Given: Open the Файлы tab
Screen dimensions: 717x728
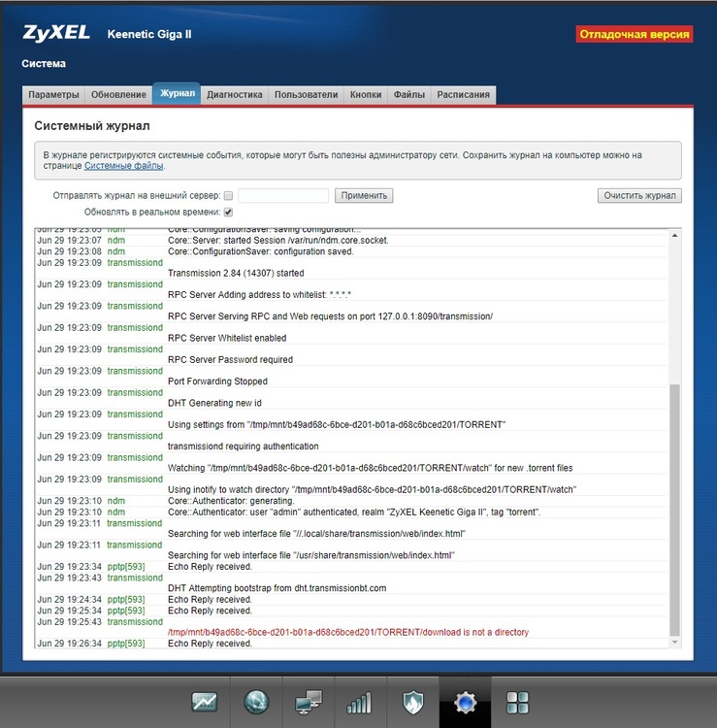Looking at the screenshot, I should click(408, 95).
